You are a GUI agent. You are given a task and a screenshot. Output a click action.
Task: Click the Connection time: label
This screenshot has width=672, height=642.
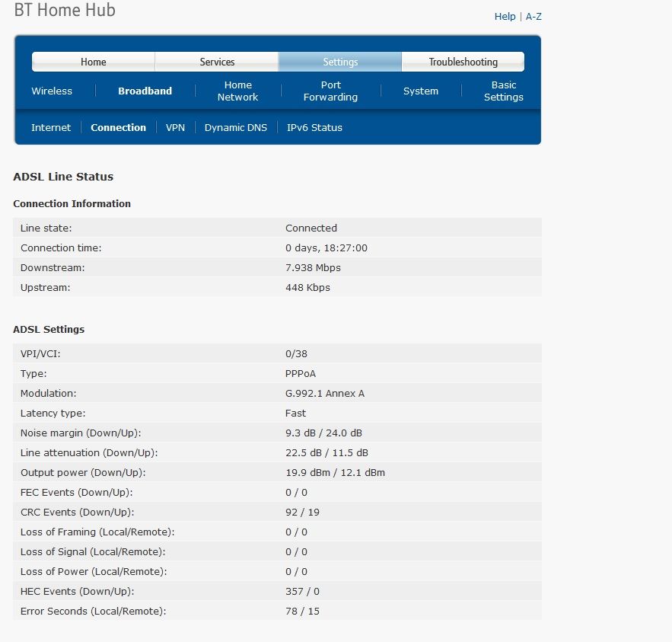61,248
